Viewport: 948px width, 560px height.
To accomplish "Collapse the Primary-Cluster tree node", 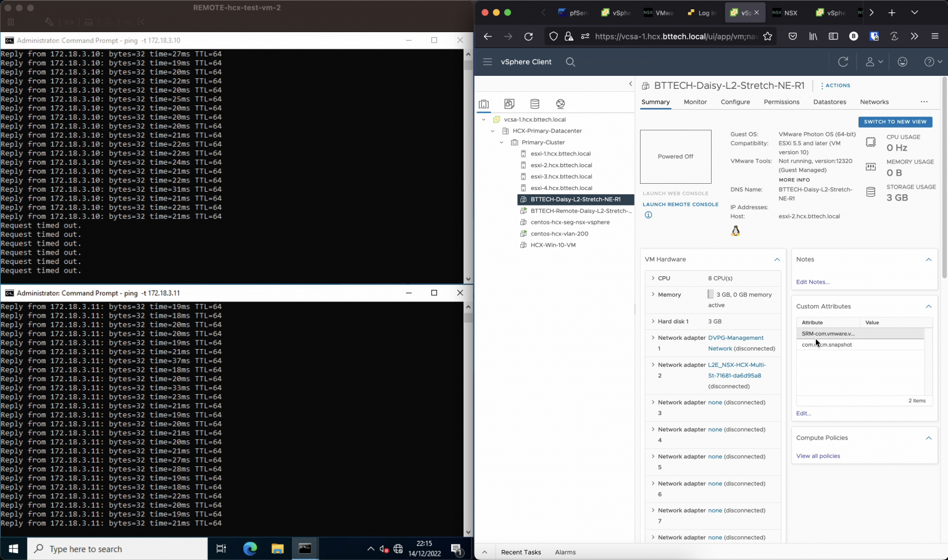I will coord(501,142).
